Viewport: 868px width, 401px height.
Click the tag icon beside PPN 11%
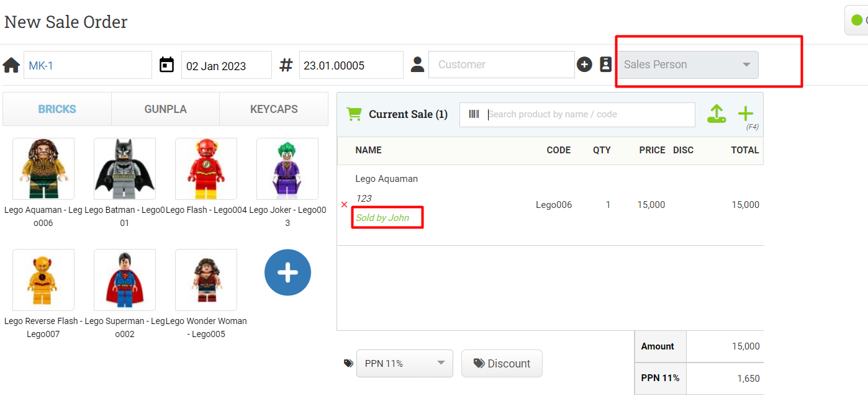coord(348,363)
